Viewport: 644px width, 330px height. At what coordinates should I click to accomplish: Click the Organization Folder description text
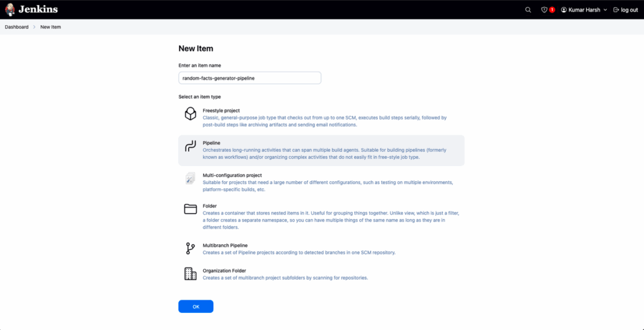click(286, 278)
